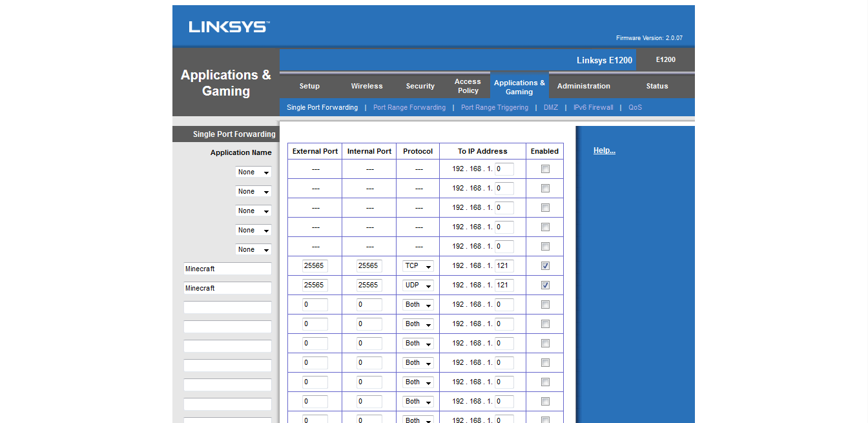
Task: Open the Port Range Forwarding page
Action: (409, 107)
